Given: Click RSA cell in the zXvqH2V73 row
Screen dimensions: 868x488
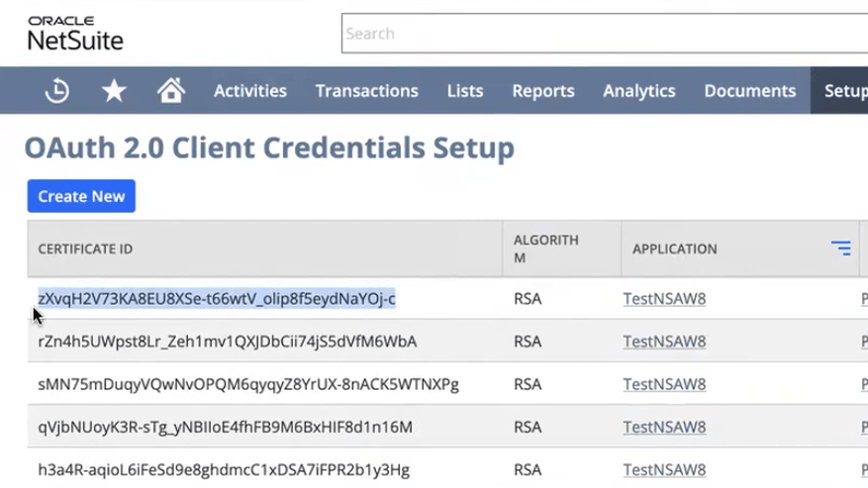Looking at the screenshot, I should click(528, 299).
